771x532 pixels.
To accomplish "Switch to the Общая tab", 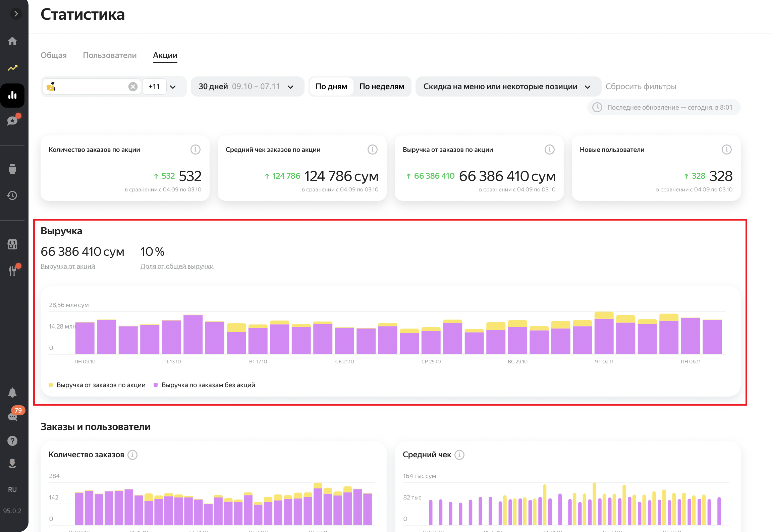I will click(x=54, y=55).
